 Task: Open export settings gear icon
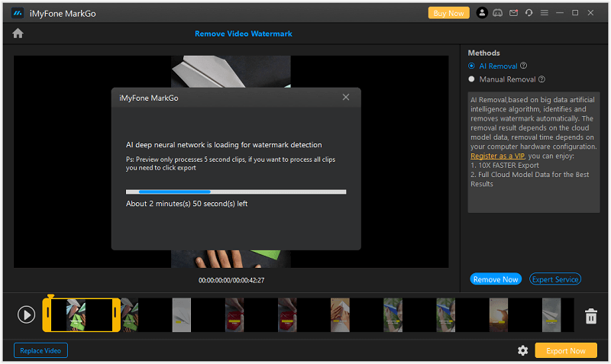pyautogui.click(x=522, y=350)
